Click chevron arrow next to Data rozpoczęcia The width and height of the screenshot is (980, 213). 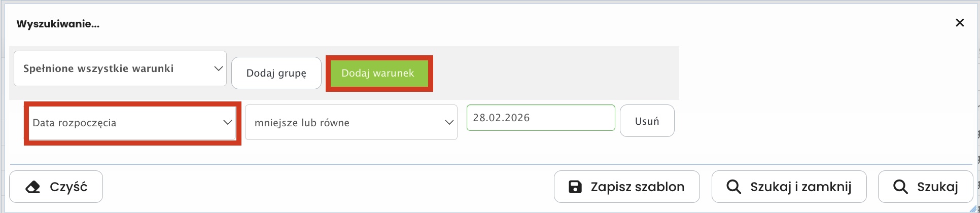click(x=228, y=123)
